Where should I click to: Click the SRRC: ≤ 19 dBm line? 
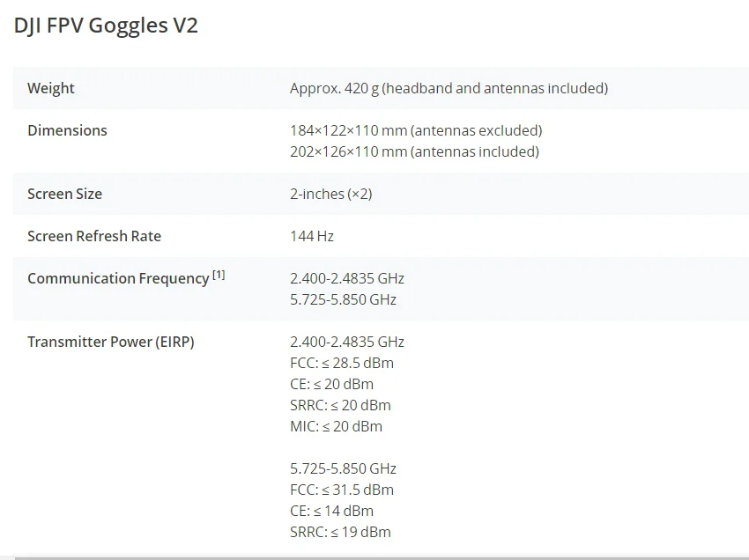tap(340, 532)
